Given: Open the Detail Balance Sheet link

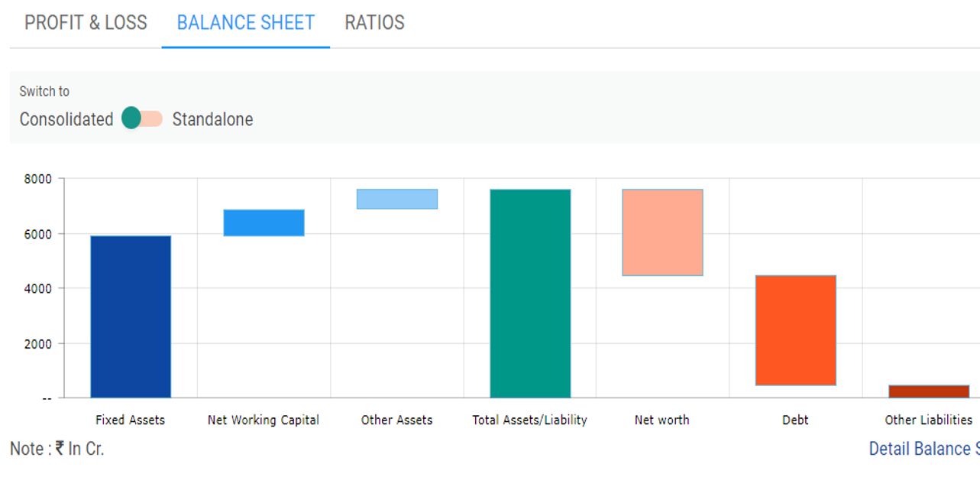Looking at the screenshot, I should coord(923,449).
